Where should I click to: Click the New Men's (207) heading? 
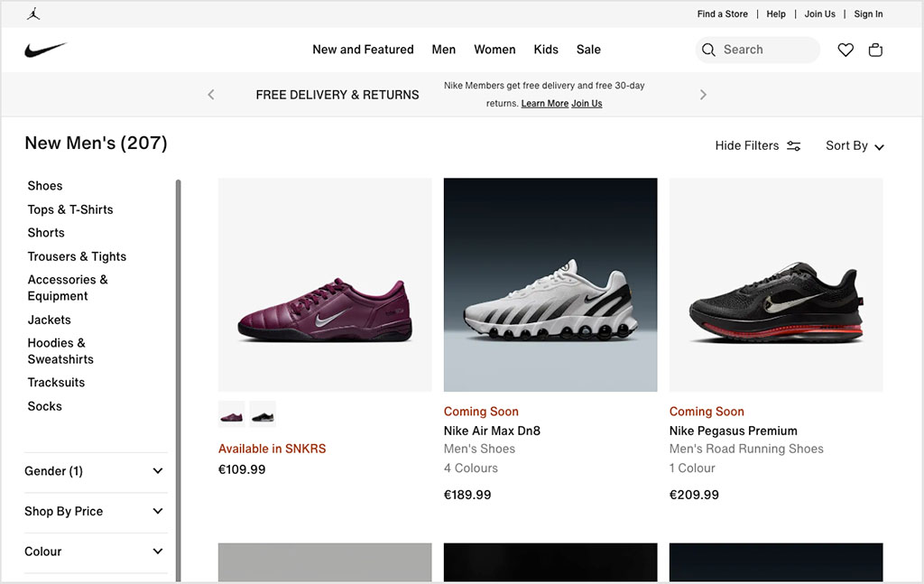coord(96,143)
